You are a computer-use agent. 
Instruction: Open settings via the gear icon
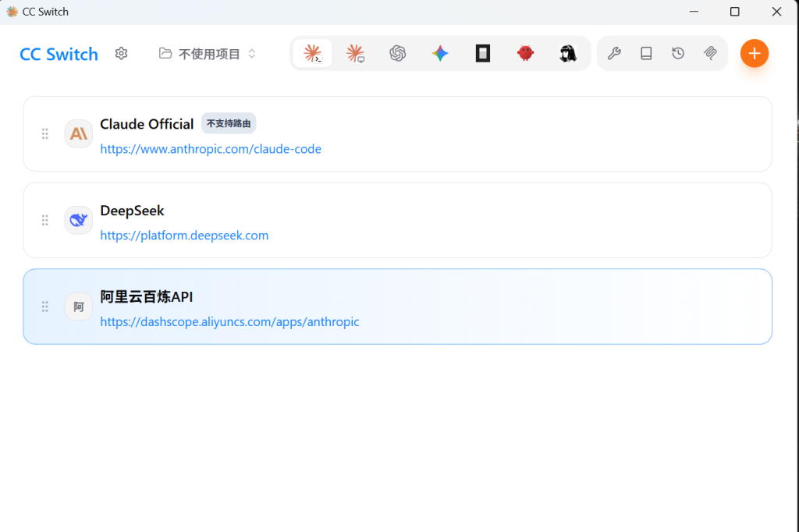(x=121, y=54)
